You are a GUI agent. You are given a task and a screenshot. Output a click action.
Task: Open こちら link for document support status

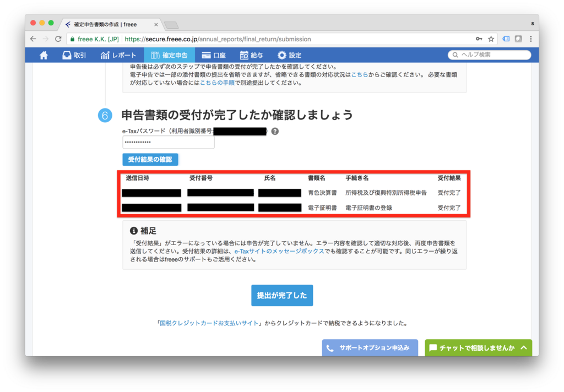click(359, 74)
